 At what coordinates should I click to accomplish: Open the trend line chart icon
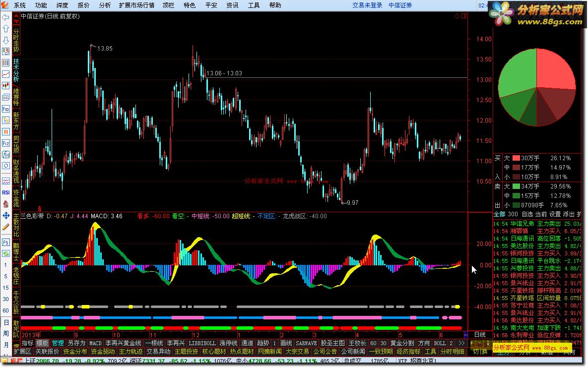tap(5, 74)
